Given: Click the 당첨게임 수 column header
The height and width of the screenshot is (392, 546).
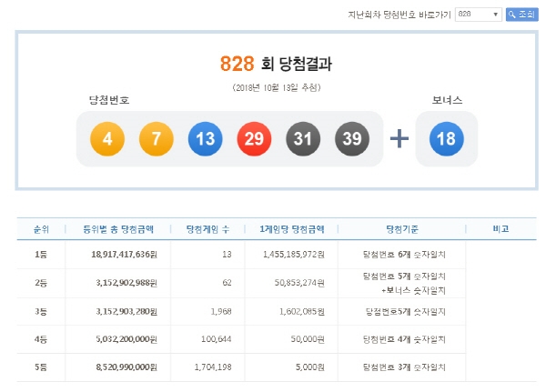Looking at the screenshot, I should 207,229.
